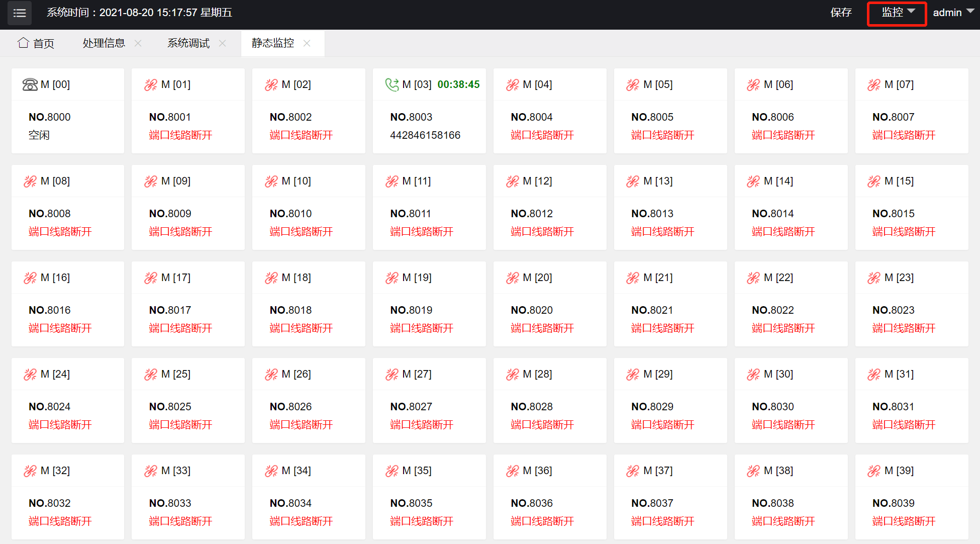Switch to the 系统调试 tab
The width and height of the screenshot is (980, 544).
click(x=188, y=43)
